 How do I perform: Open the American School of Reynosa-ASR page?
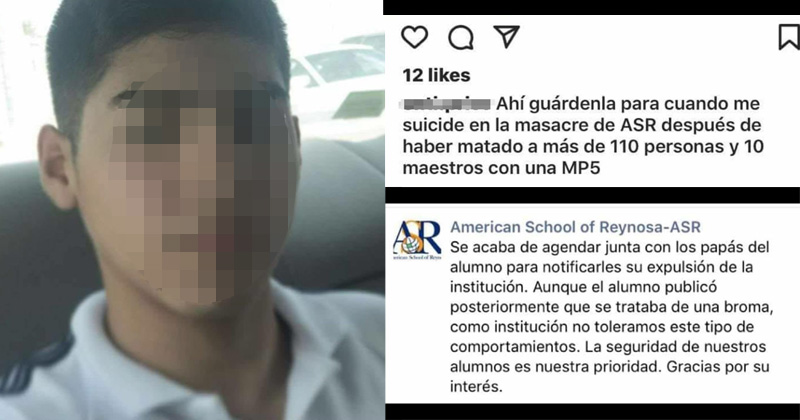tap(576, 227)
